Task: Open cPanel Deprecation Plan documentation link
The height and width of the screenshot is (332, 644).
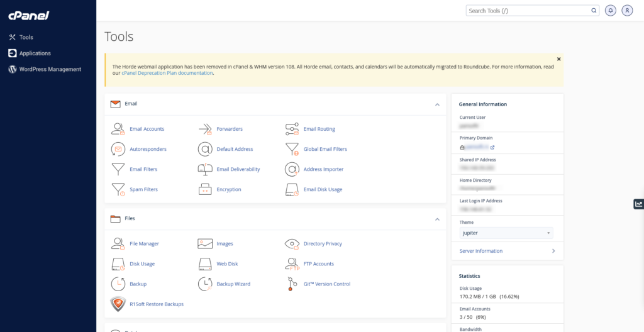Action: pos(167,73)
